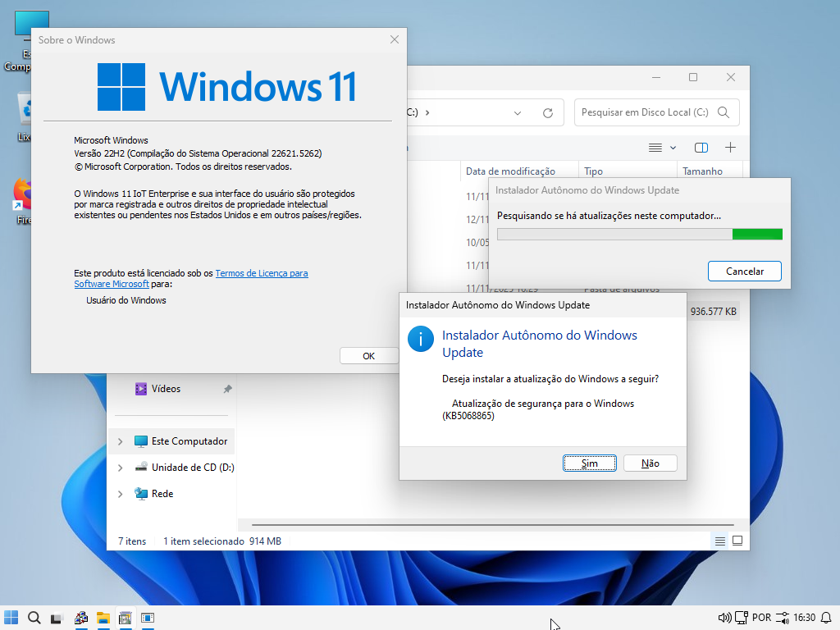The image size is (840, 630).
Task: Open the address bar history dropdown
Action: tap(518, 112)
